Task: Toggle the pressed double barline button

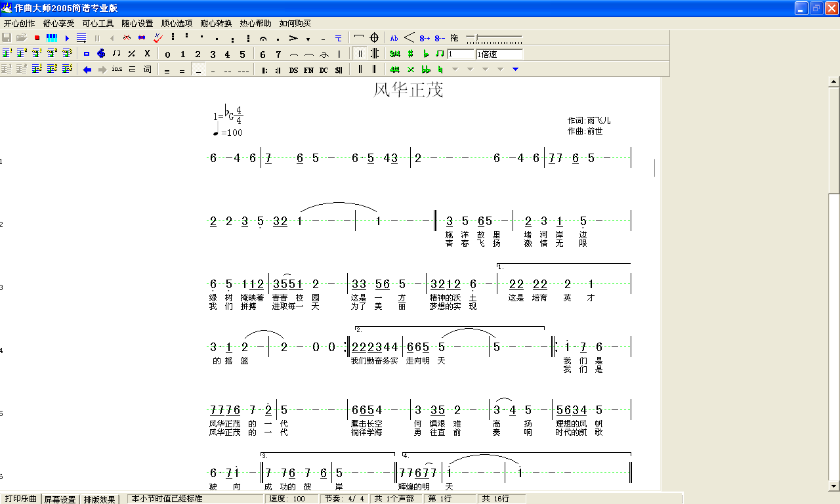Action: coord(360,54)
